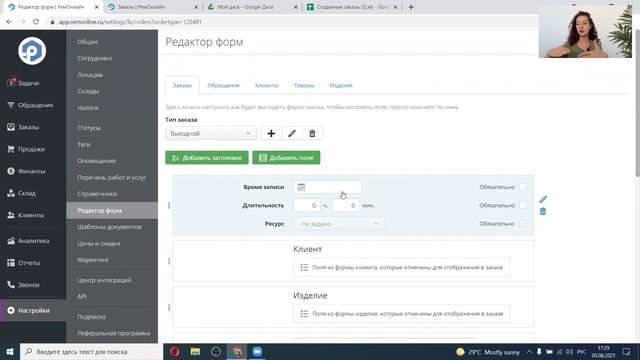The image size is (640, 360).
Task: Click browser reload button
Action: click(x=36, y=22)
